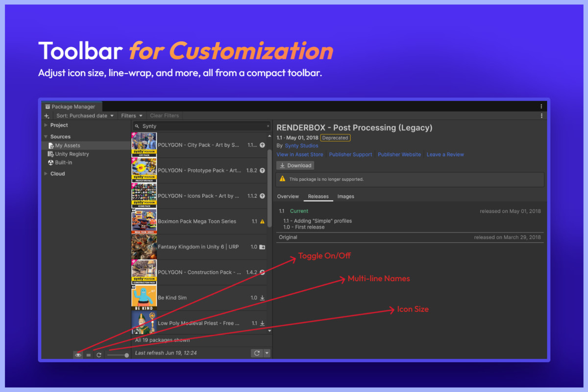Open the View in Asset Store link
Image resolution: width=588 pixels, height=392 pixels.
300,155
